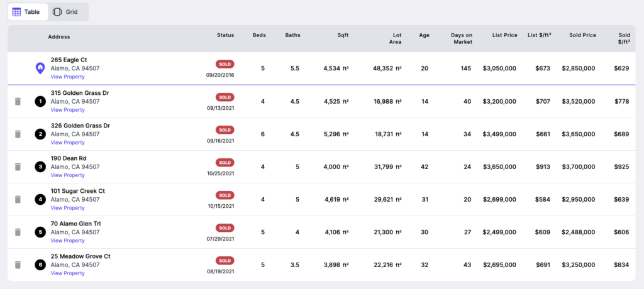Click sold date 10/15/2021

221,205
